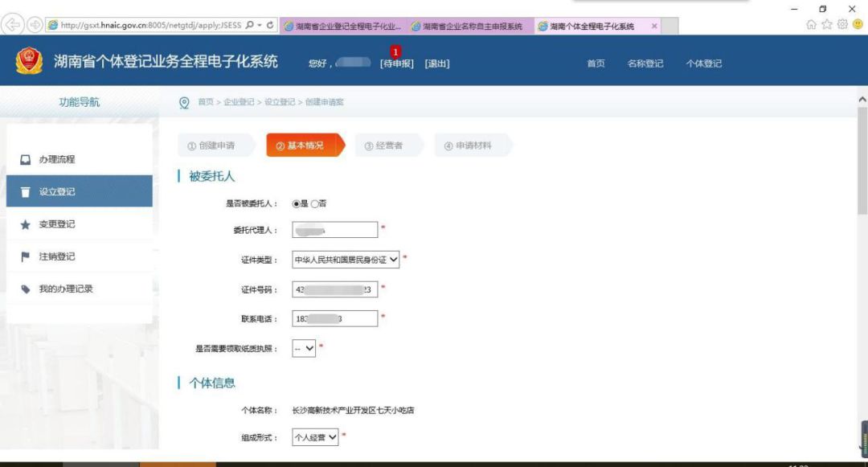The width and height of the screenshot is (868, 467).
Task: Click the 联系电话 input field
Action: coord(335,319)
